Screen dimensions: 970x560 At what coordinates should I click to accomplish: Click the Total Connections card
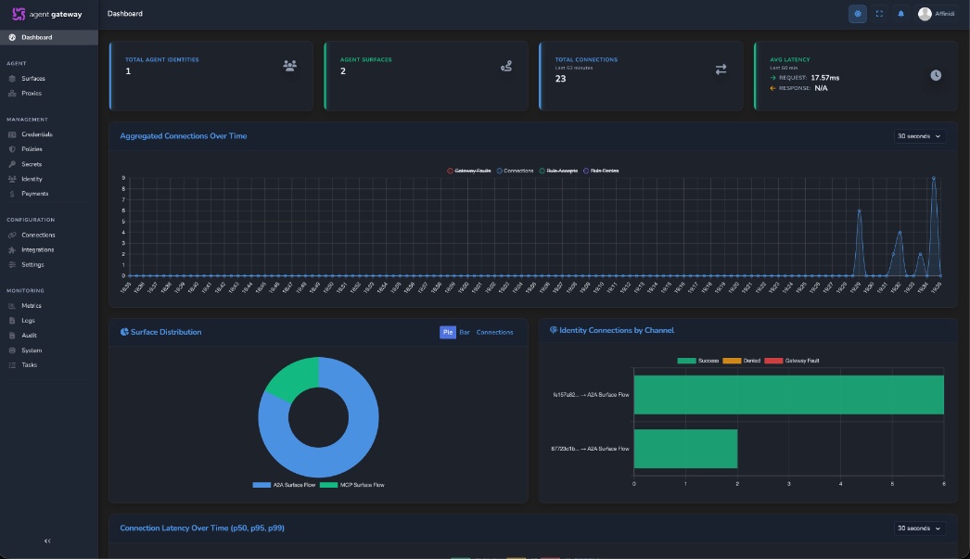coord(641,76)
